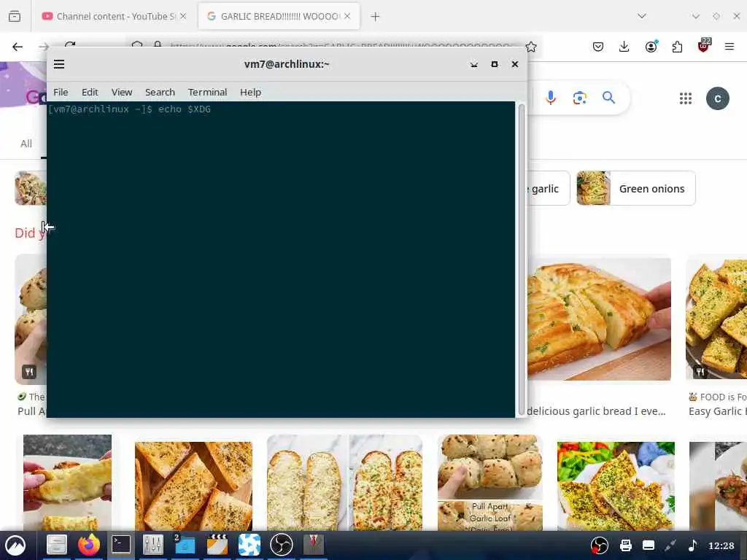Switch to Channel content YouTube Studio tab

coord(114,16)
